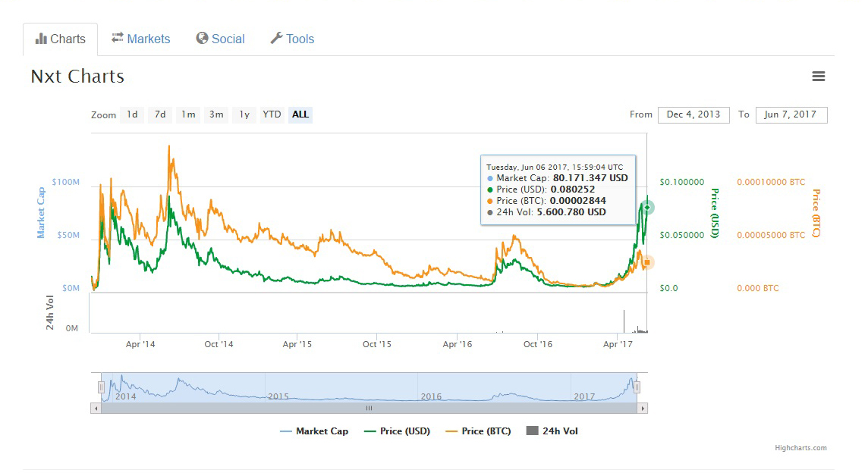868x473 pixels.
Task: Toggle the Price (BTC) series in legend
Action: [478, 431]
